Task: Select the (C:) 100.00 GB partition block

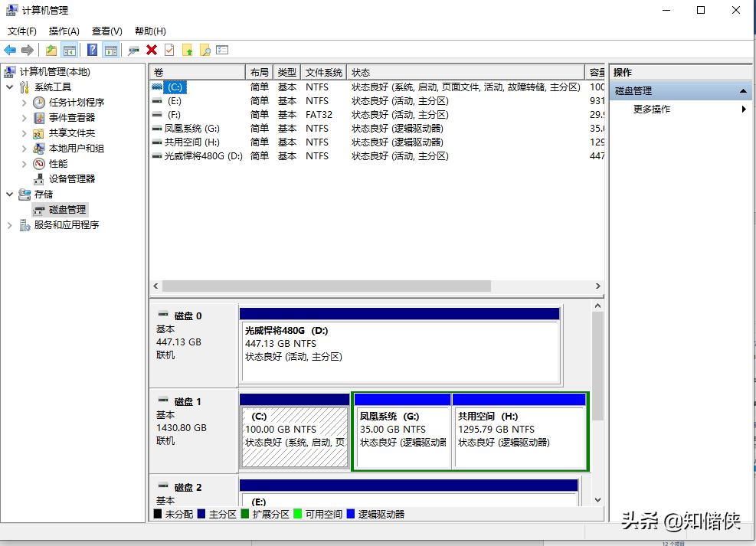Action: 294,431
